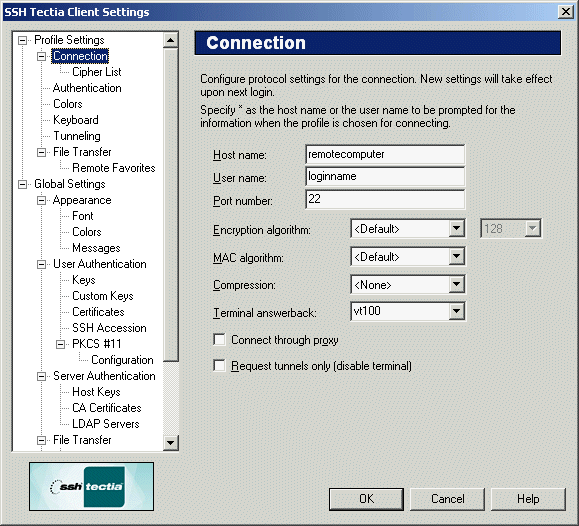This screenshot has width=579, height=526.
Task: Click the Help button
Action: coord(528,499)
